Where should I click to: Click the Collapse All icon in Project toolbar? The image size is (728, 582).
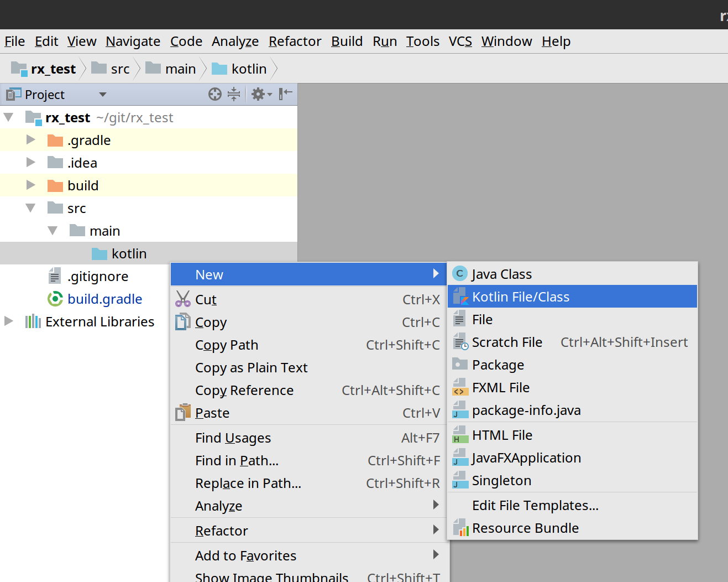pos(234,94)
